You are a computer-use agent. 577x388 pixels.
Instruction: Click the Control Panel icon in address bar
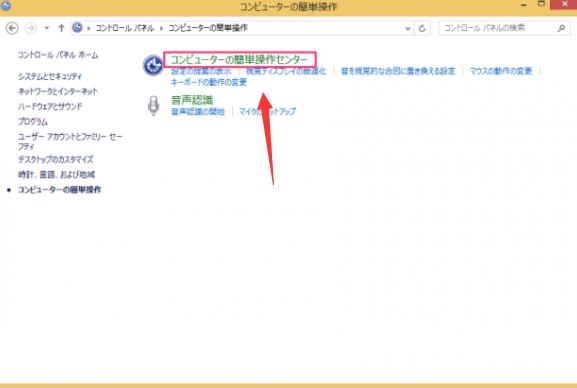(x=77, y=28)
